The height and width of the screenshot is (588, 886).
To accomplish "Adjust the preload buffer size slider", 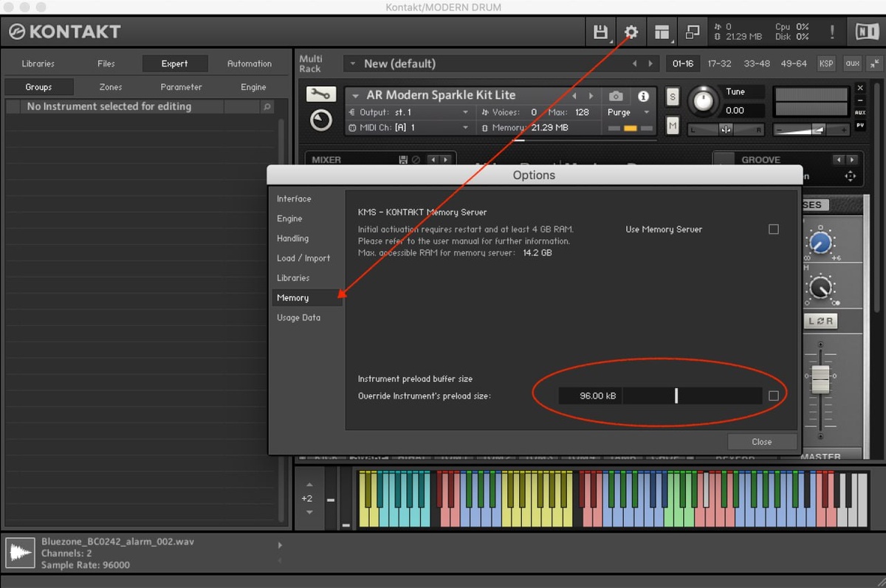I will click(x=693, y=396).
